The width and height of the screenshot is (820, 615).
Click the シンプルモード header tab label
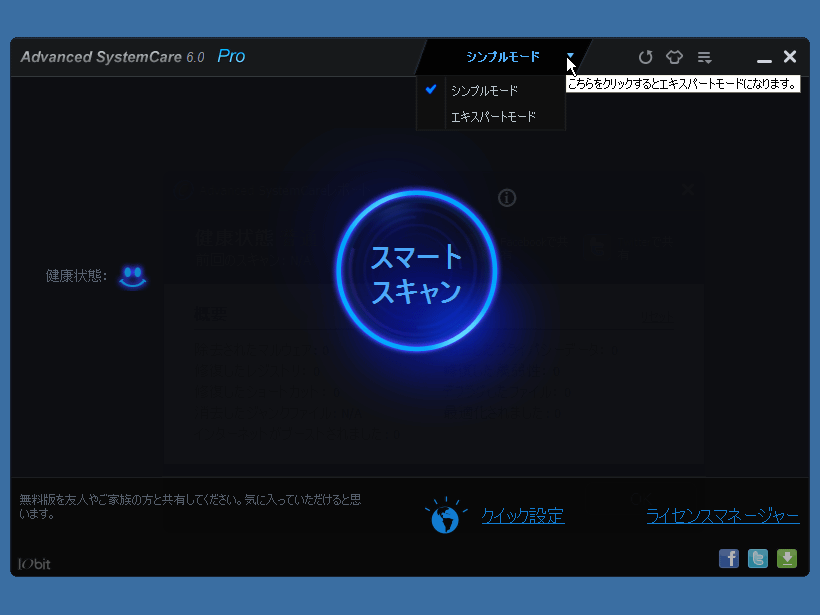[503, 56]
